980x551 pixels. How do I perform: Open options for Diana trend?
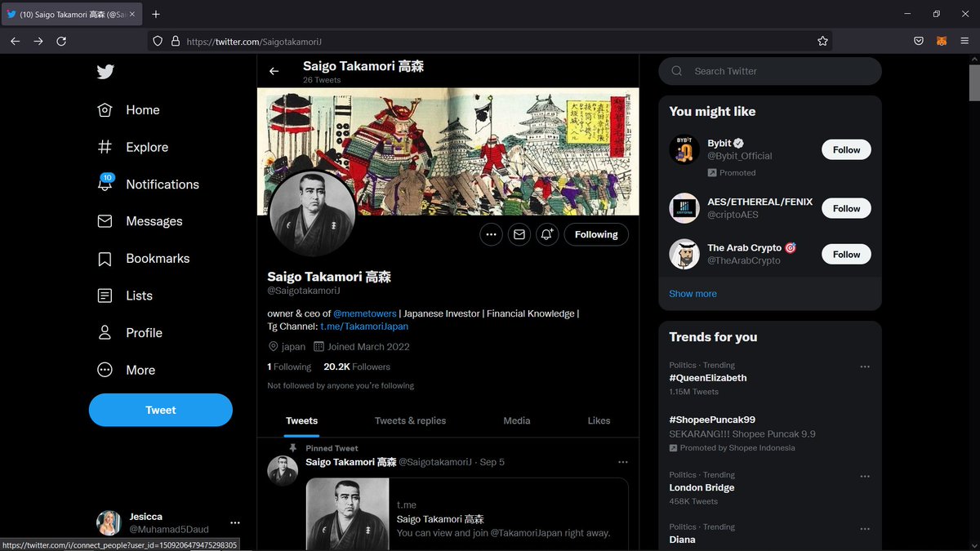coord(865,528)
